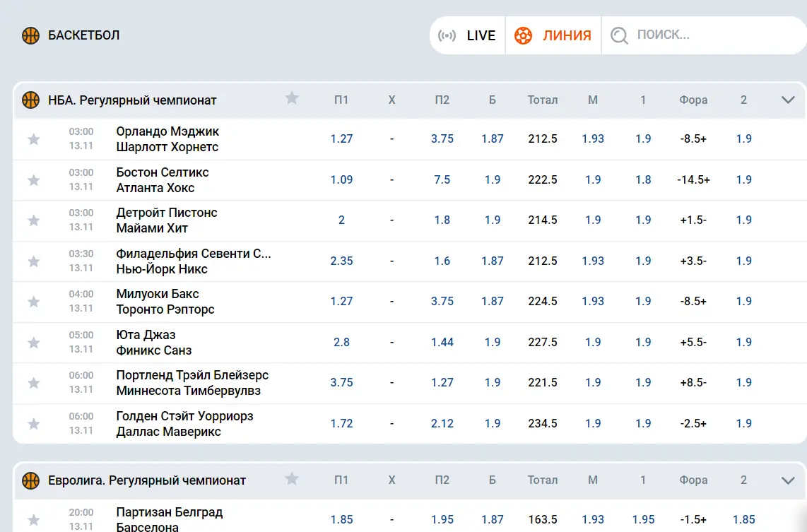
Task: Pick П1 odds 1.09 for Бостон Селтикс
Action: click(342, 179)
